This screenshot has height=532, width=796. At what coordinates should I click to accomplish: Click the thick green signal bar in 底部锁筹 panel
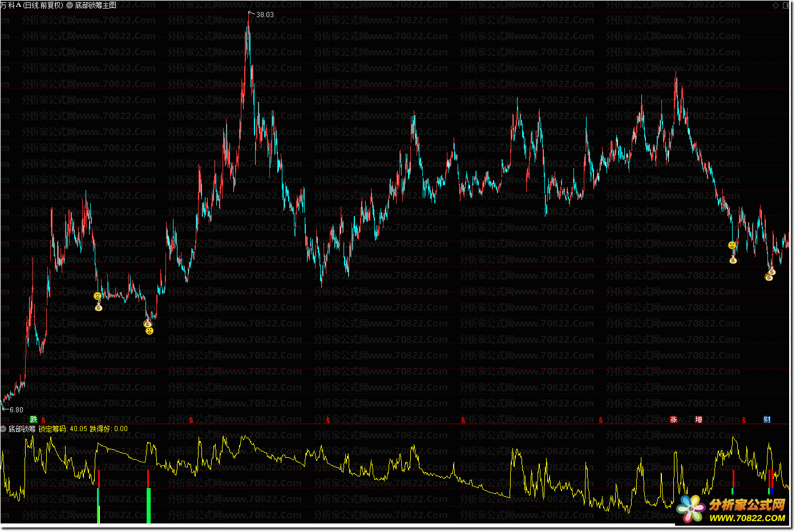click(x=149, y=506)
